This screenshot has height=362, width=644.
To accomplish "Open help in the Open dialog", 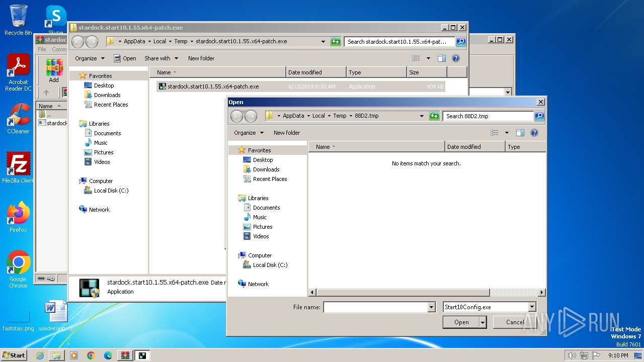I will click(534, 133).
